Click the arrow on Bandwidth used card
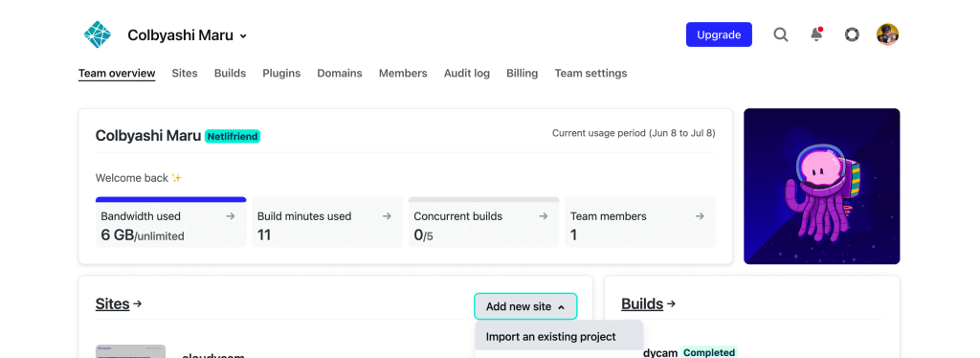 tap(231, 216)
